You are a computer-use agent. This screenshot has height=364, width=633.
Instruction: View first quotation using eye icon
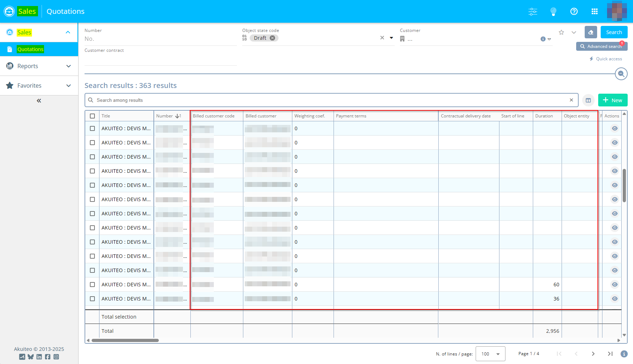coord(615,128)
